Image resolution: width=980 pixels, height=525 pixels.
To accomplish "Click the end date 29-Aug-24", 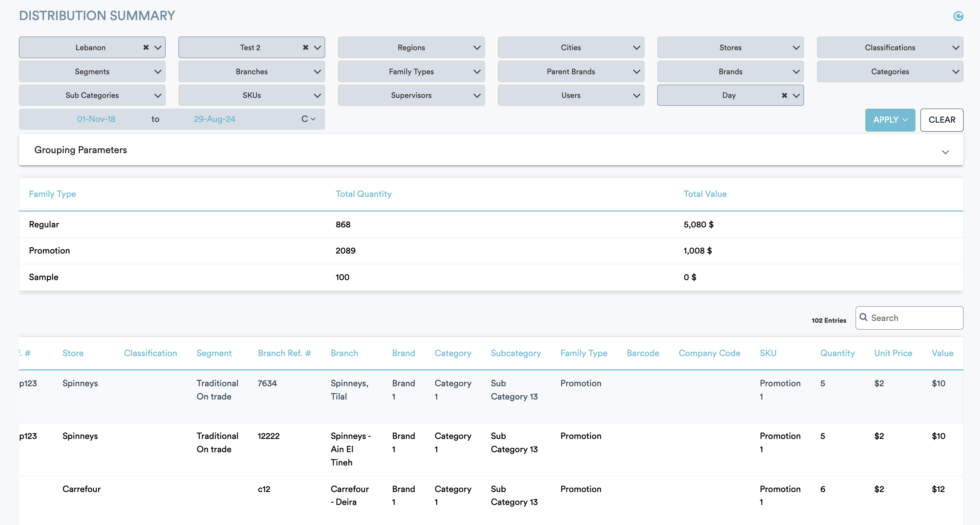I will [x=214, y=119].
